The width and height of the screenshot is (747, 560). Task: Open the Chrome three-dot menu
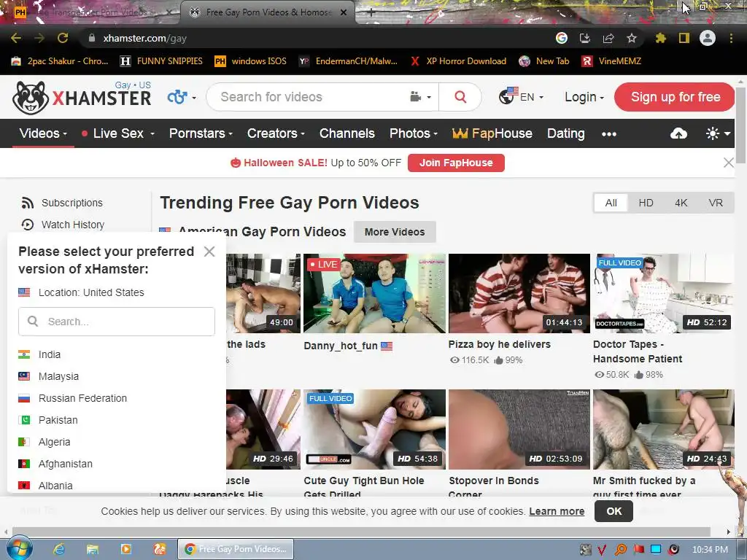coord(731,38)
